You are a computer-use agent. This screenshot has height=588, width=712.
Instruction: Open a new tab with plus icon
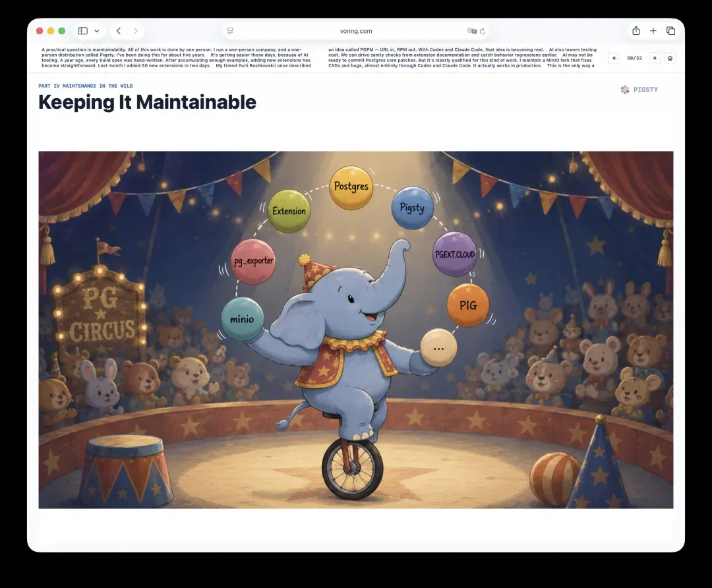653,31
